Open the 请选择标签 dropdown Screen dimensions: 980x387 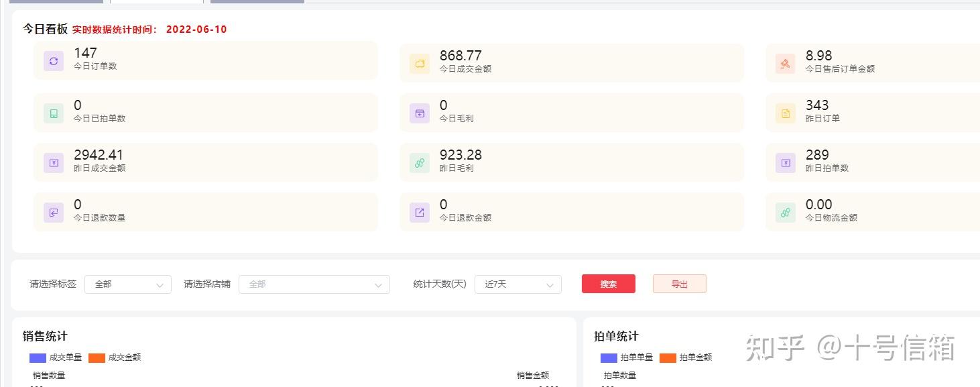[x=128, y=284]
